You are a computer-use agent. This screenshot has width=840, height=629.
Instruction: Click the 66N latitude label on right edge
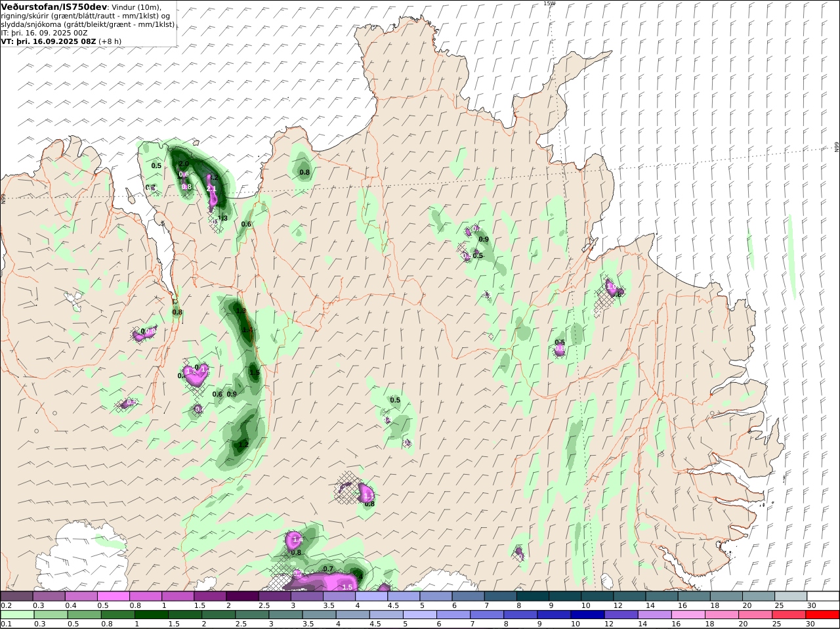click(x=837, y=147)
